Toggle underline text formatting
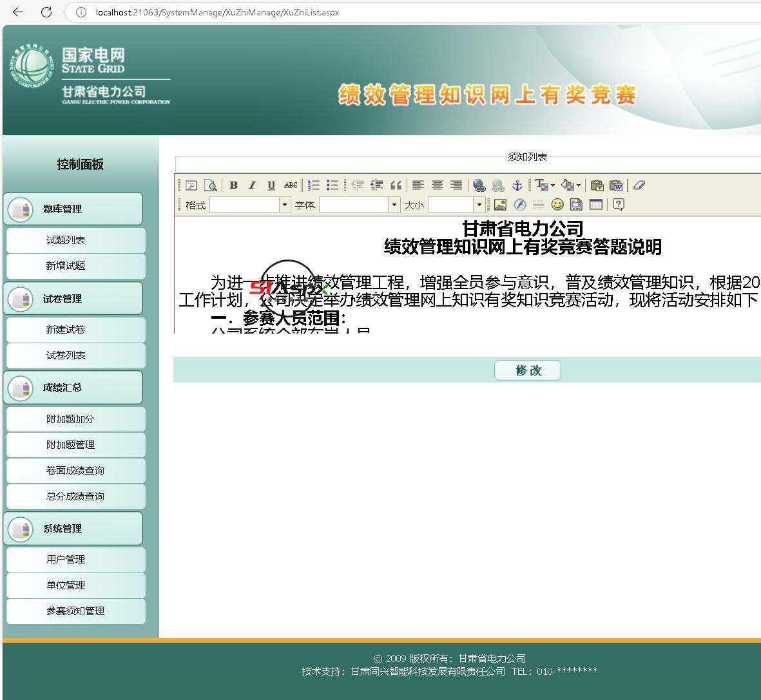761x700 pixels. point(271,185)
